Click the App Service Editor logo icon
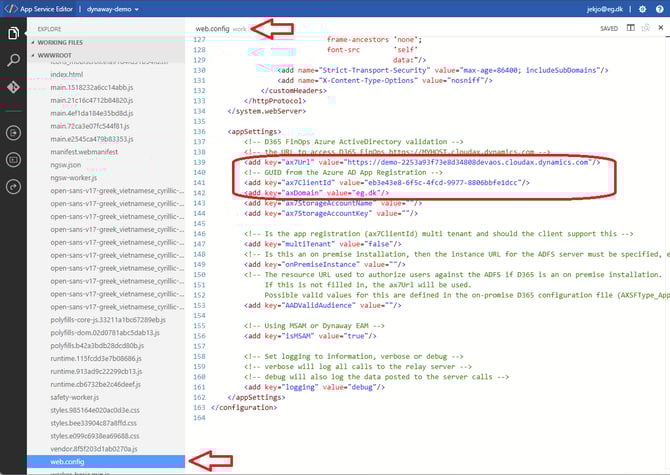The width and height of the screenshot is (670, 475). tap(12, 8)
